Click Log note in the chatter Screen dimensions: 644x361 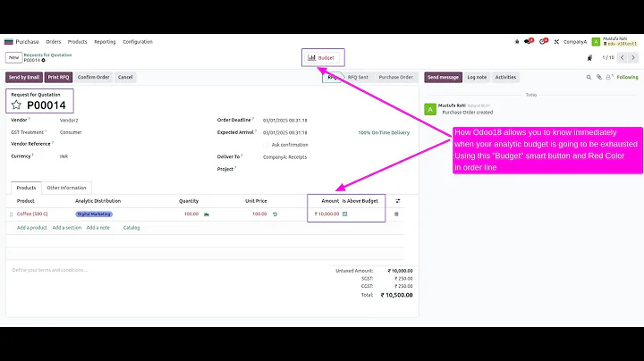point(477,77)
